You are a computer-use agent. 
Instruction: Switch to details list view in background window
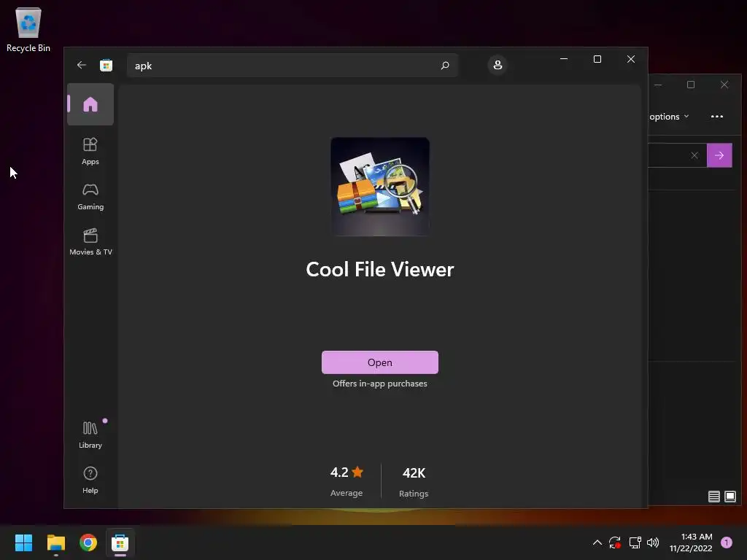point(713,497)
